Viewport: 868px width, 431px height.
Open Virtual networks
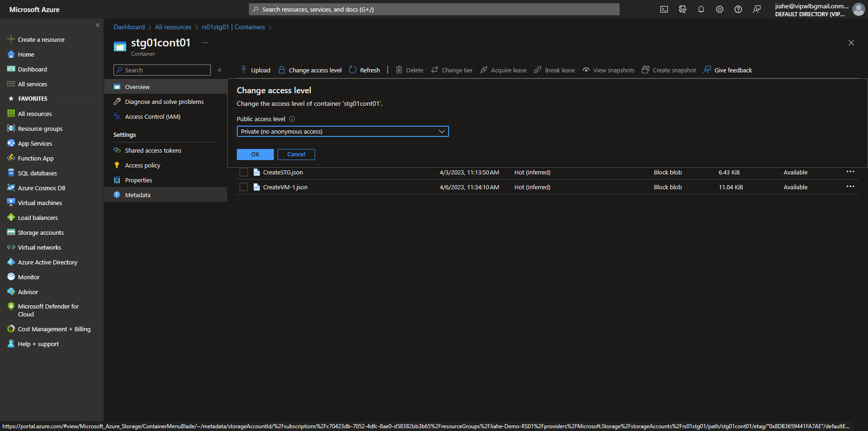52,247
